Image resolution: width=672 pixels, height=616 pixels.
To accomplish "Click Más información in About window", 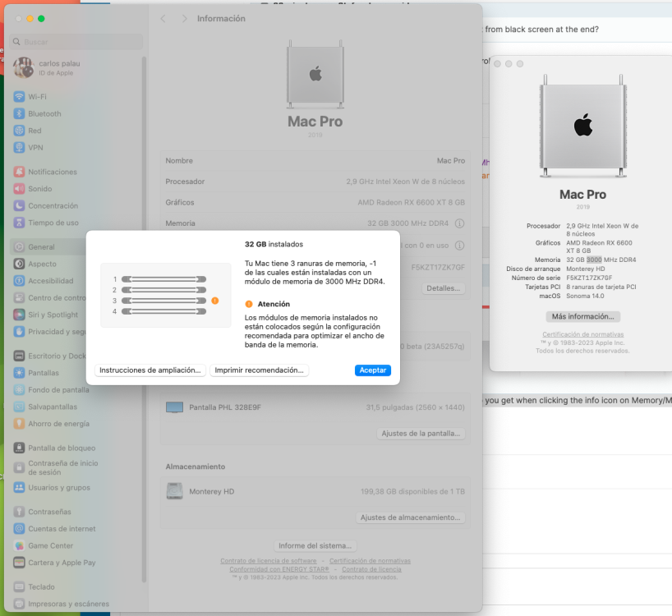I will (x=582, y=316).
